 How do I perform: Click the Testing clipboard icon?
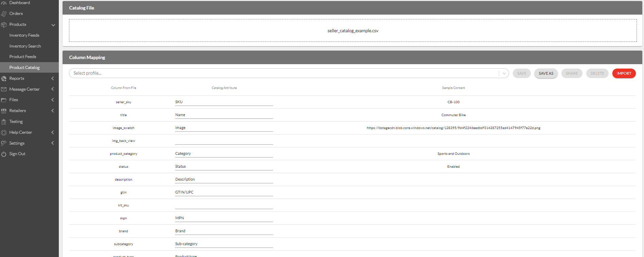[4, 122]
